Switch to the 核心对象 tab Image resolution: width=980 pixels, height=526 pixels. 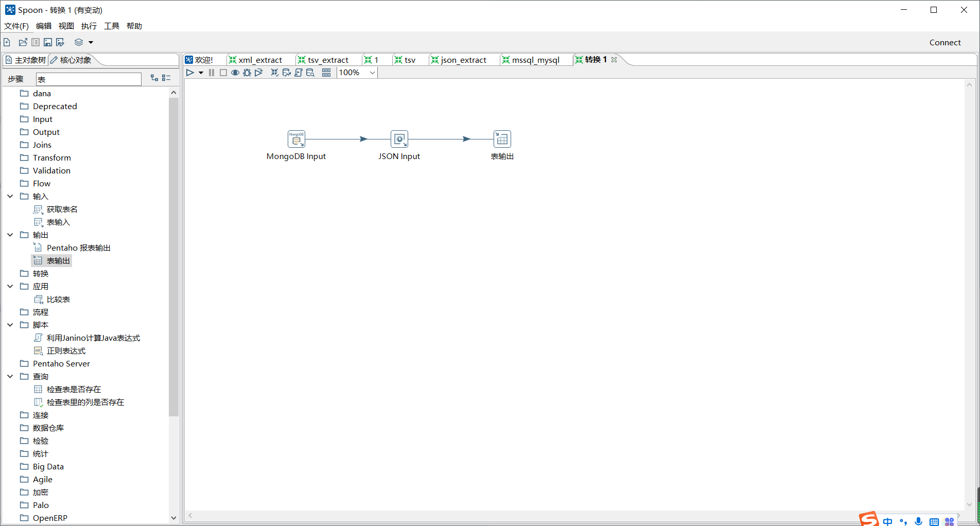pos(71,60)
